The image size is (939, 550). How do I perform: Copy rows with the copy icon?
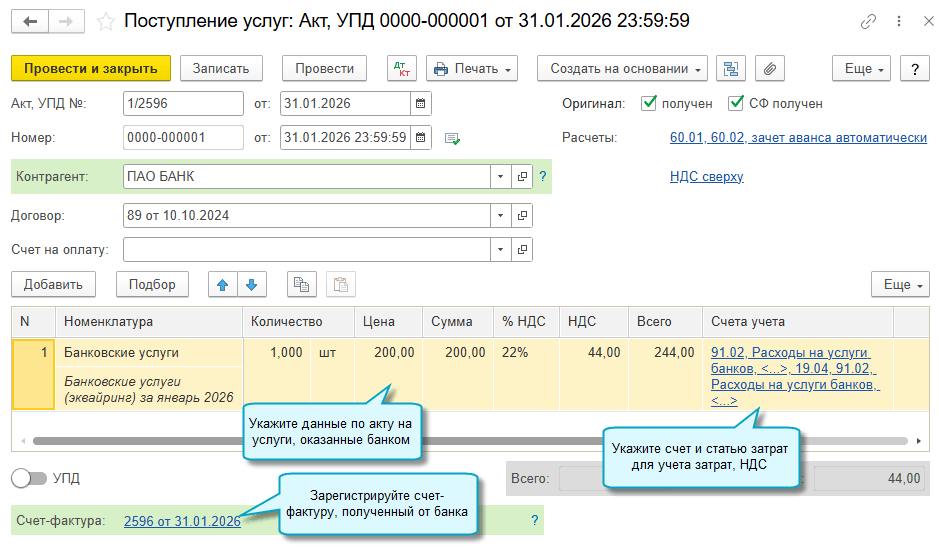click(x=301, y=285)
